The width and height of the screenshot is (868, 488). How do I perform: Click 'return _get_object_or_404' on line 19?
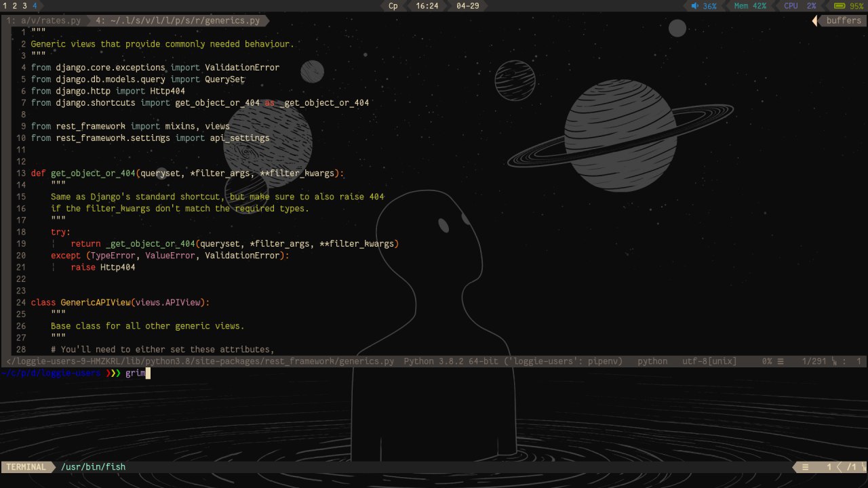pyautogui.click(x=133, y=244)
